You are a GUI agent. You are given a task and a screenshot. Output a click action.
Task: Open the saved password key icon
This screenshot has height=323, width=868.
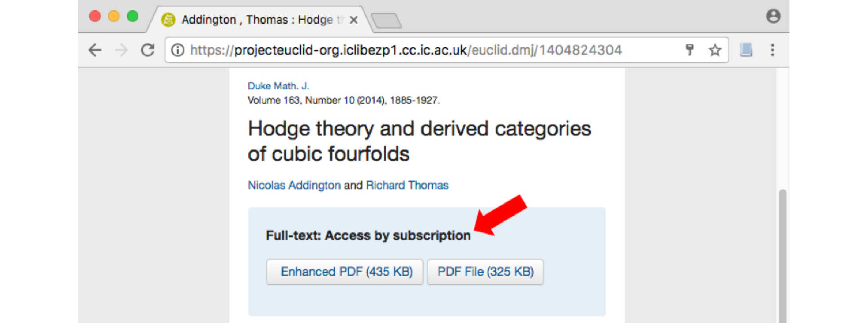(689, 50)
